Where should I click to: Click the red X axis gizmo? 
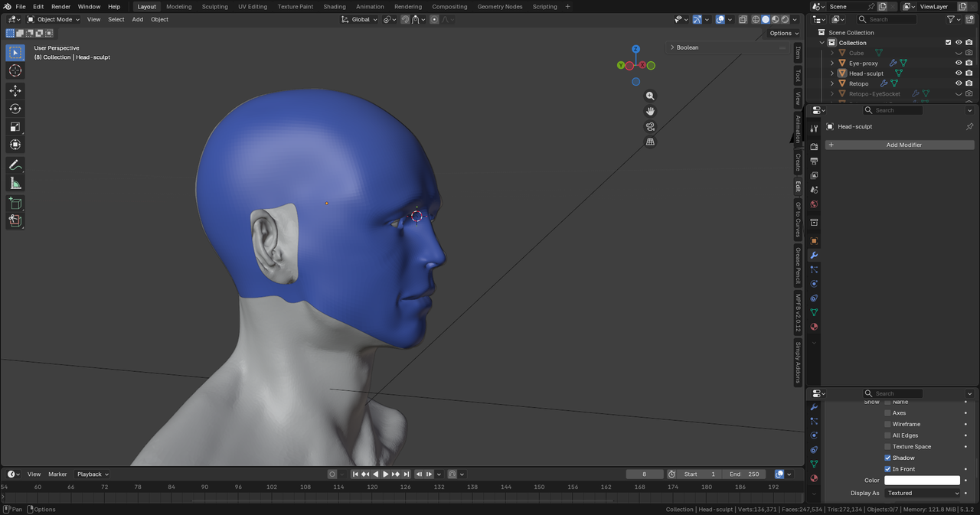[642, 65]
